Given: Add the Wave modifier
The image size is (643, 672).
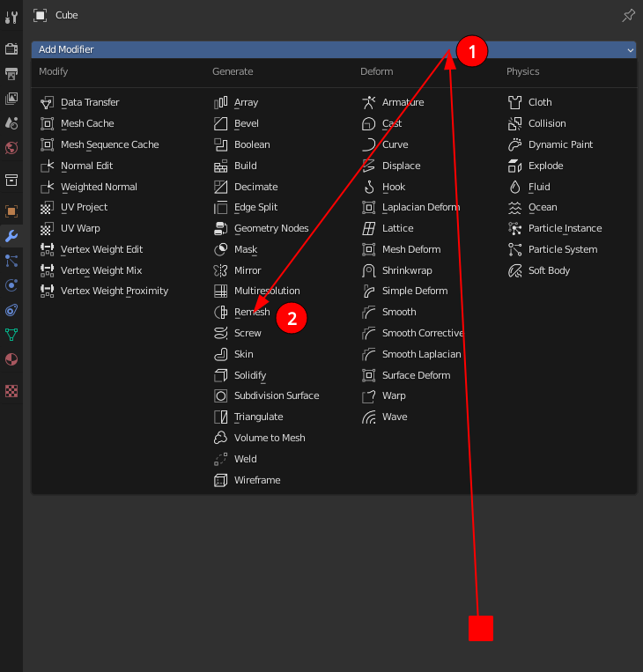Looking at the screenshot, I should (385, 417).
